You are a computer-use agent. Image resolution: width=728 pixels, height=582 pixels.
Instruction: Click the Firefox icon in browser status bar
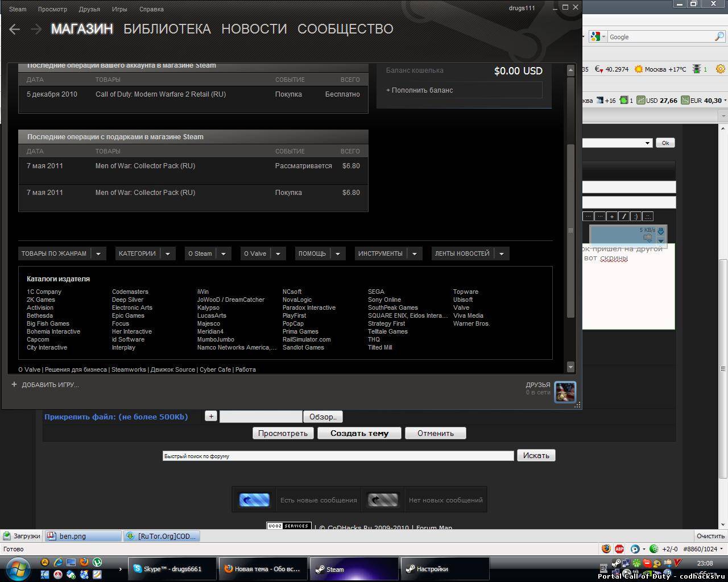[606, 549]
